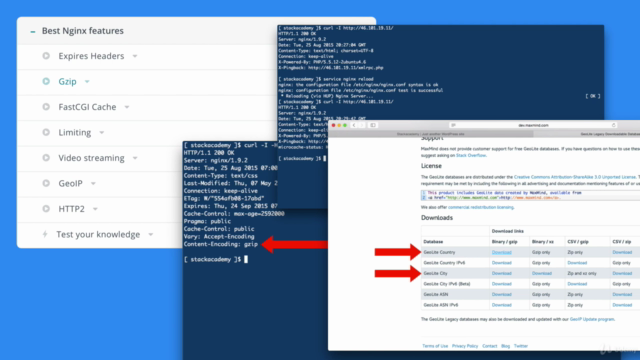This screenshot has width=640, height=360.
Task: Open the Creative Commons Attribution-ShareAlike license link
Action: (574, 177)
